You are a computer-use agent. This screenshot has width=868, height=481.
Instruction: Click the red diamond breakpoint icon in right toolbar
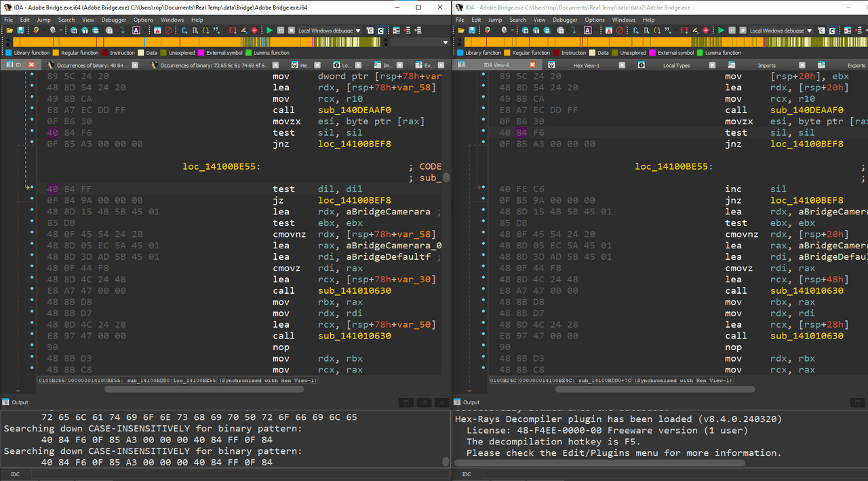click(x=706, y=31)
